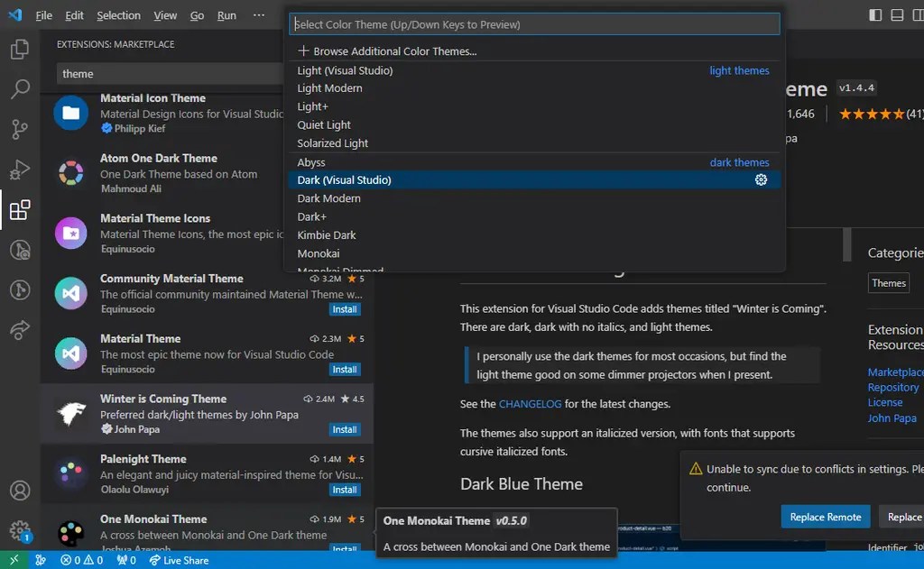Select Quiet Light theme
This screenshot has width=924, height=569.
534,124
